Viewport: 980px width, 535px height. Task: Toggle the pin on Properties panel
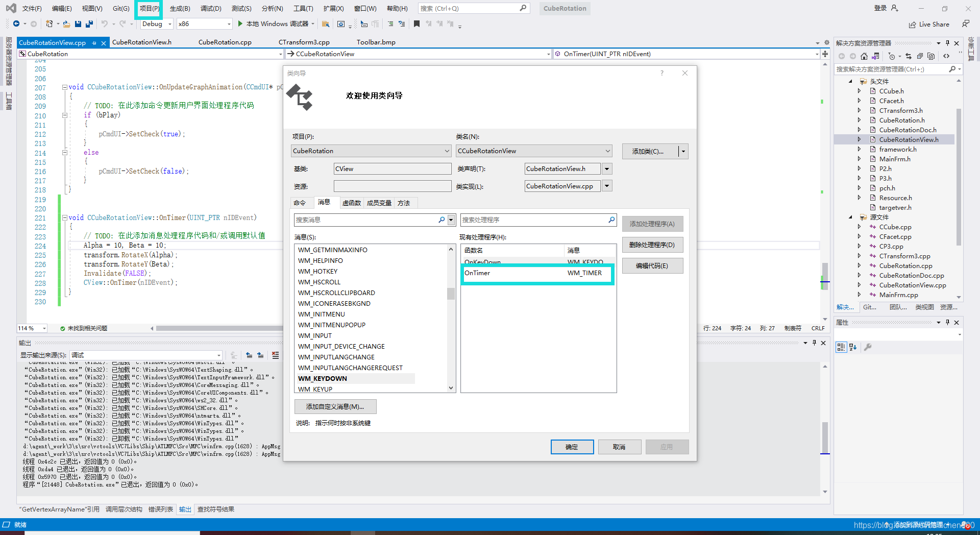click(x=947, y=323)
